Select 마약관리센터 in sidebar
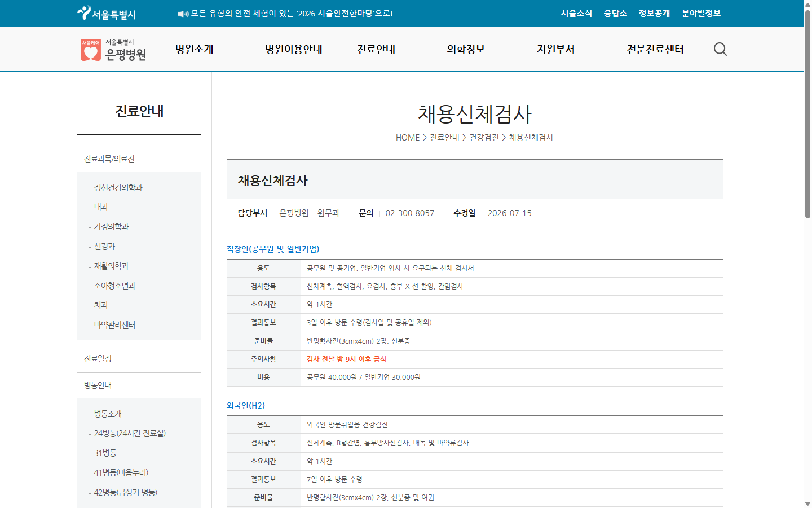The image size is (812, 508). pos(114,325)
